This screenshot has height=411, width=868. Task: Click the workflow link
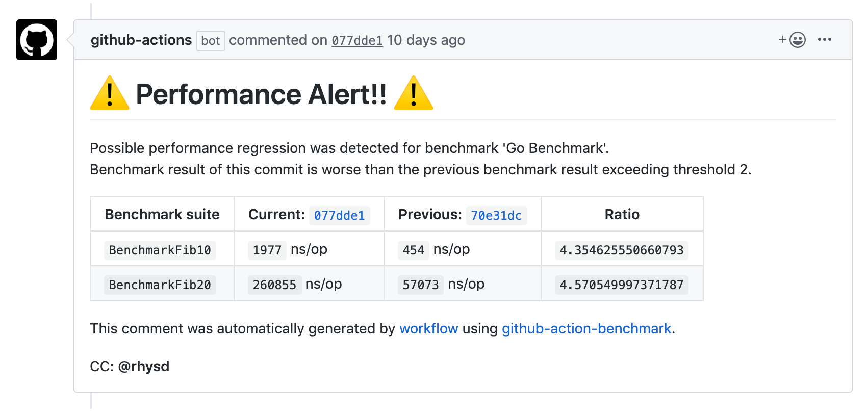tap(428, 329)
